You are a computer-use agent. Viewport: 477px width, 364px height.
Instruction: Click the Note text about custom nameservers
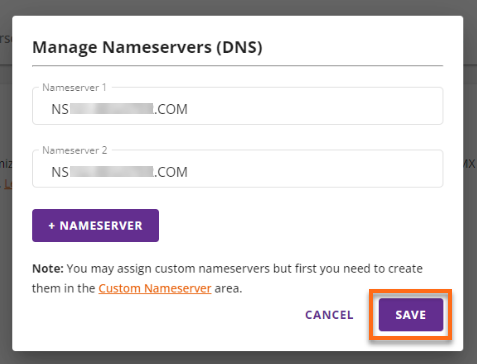click(x=227, y=278)
